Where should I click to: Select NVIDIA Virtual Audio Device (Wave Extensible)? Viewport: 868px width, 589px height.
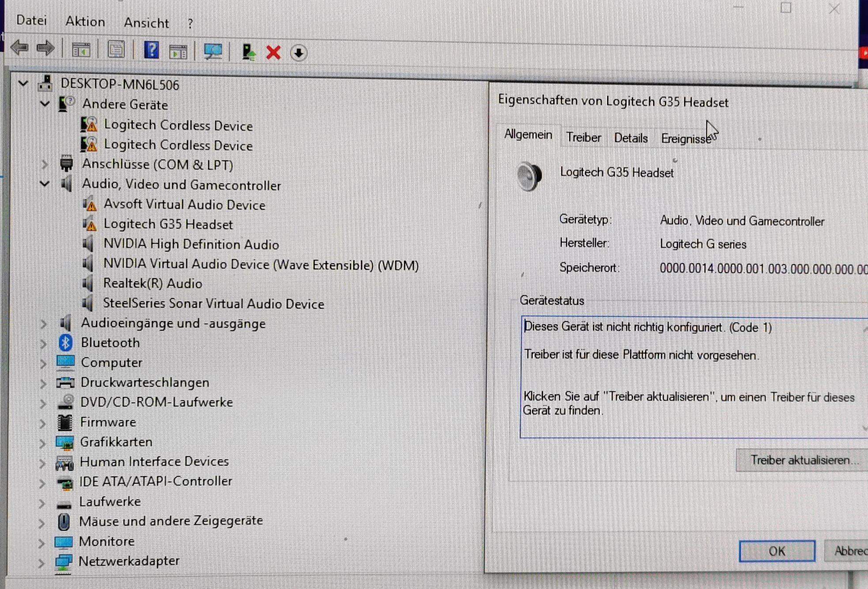point(261,264)
